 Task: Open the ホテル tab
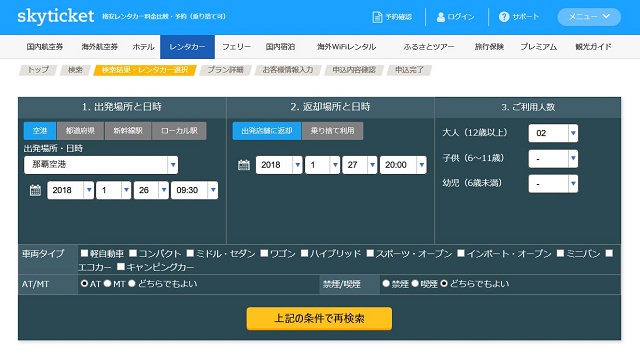[x=144, y=47]
